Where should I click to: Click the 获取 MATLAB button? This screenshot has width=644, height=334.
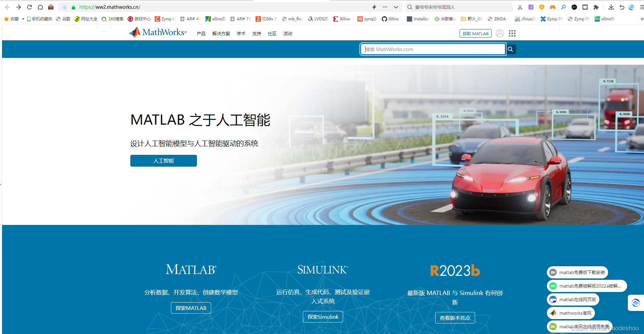pyautogui.click(x=475, y=33)
